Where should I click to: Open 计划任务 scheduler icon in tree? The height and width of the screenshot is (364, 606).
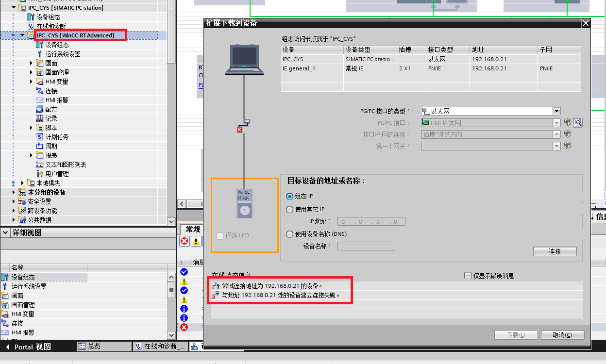[40, 137]
